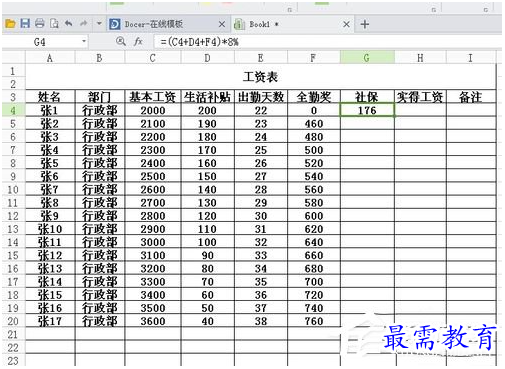The height and width of the screenshot is (369, 505).
Task: Close the Book1 tab
Action: 346,24
